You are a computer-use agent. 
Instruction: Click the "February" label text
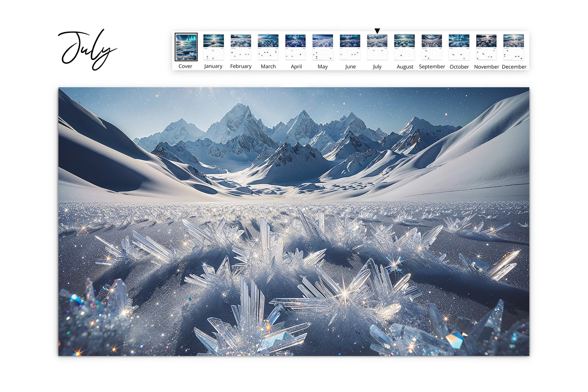241,66
